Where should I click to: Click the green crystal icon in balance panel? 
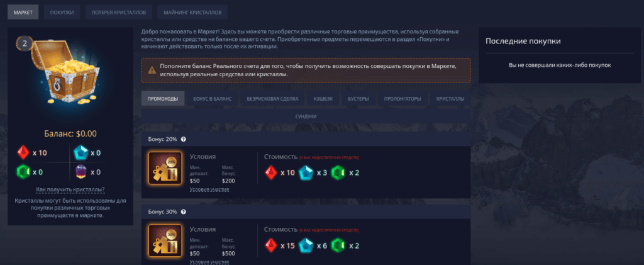click(24, 171)
